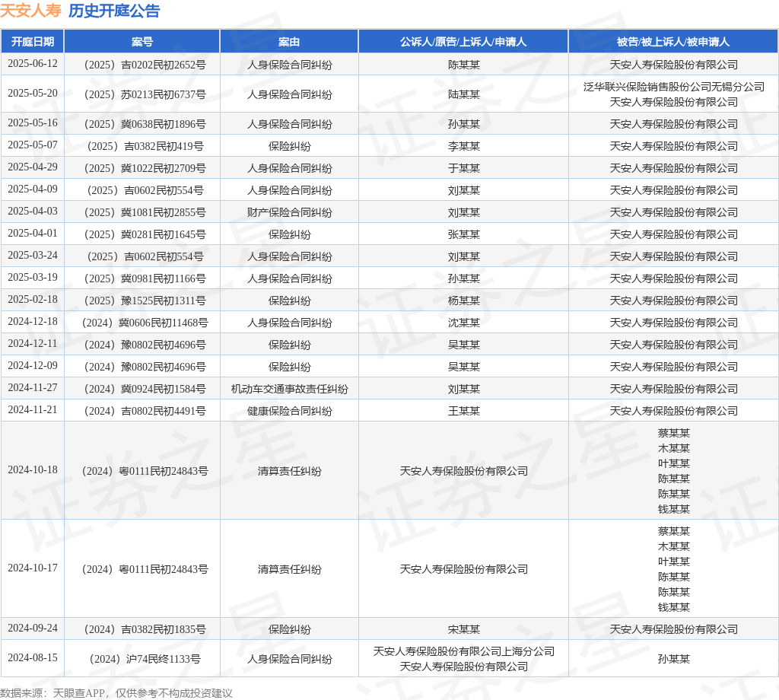Select the 案由 column header
The height and width of the screenshot is (700, 779).
[289, 42]
